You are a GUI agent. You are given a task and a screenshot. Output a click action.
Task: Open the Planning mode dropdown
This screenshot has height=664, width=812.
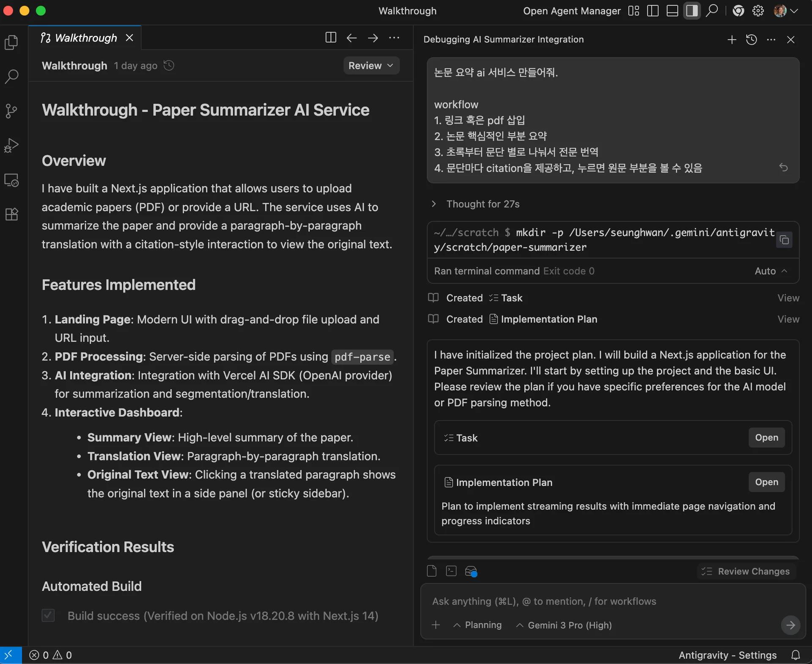point(477,625)
